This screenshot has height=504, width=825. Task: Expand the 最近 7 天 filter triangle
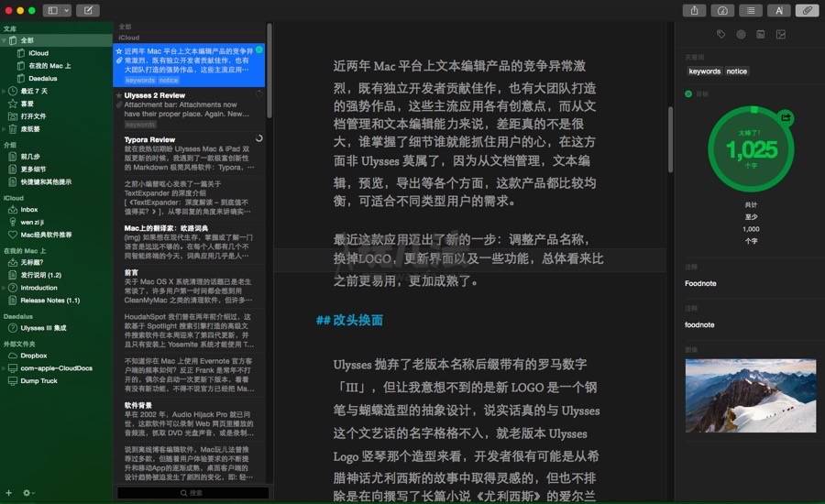coord(5,91)
